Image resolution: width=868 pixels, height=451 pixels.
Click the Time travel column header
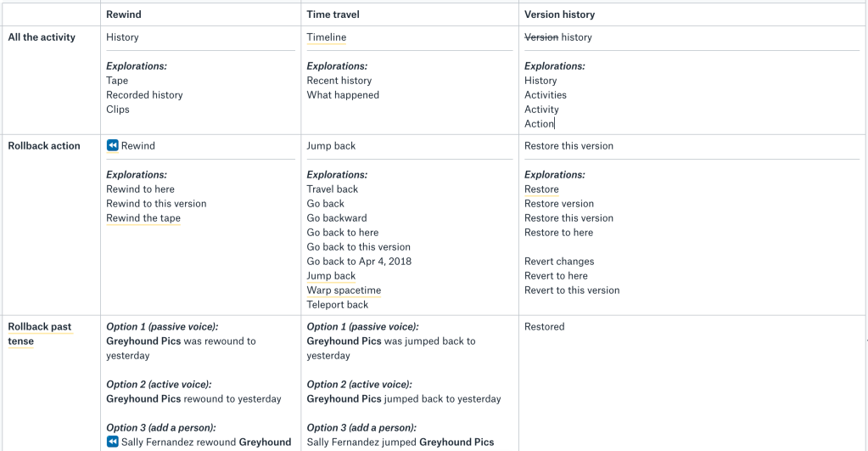335,14
